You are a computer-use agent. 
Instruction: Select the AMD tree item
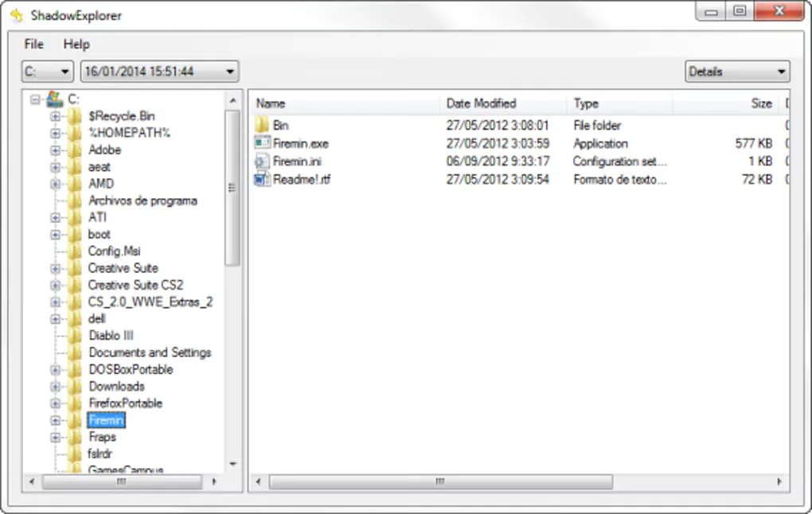tap(101, 184)
